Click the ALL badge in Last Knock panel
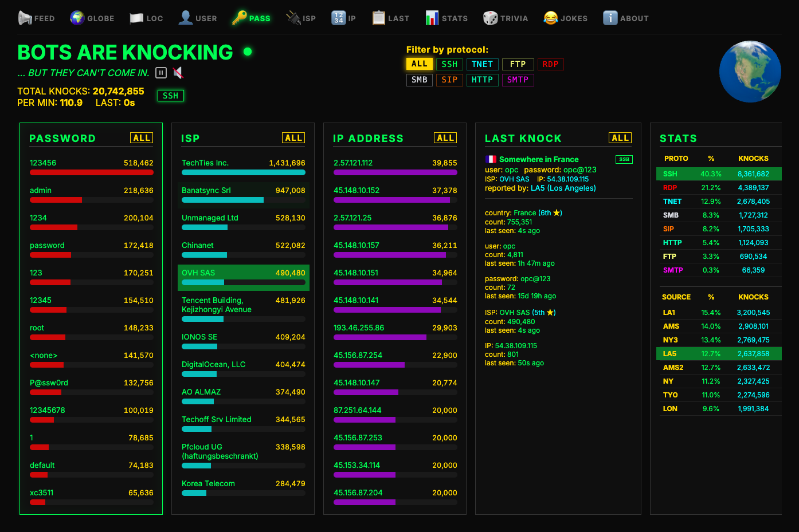 coord(620,138)
